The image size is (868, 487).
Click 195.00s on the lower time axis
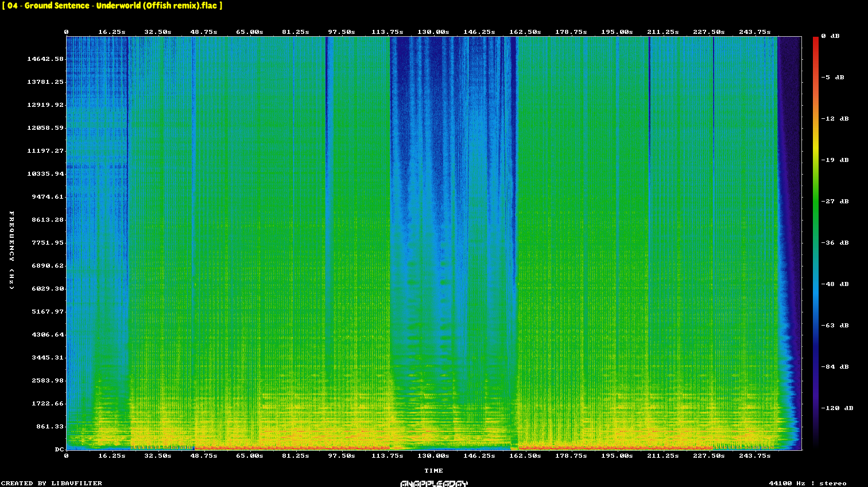(x=617, y=456)
